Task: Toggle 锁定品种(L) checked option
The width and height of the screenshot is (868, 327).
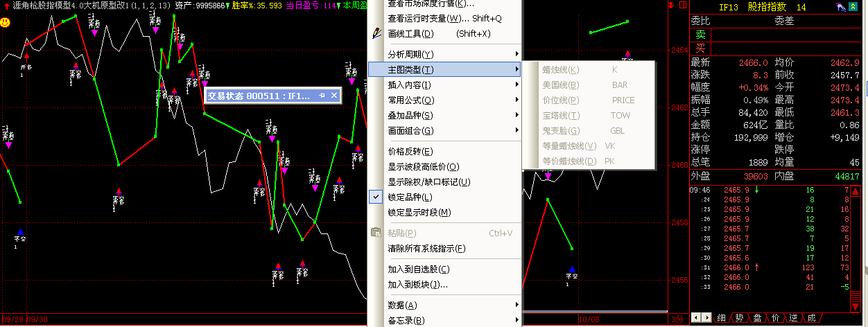Action: coord(445,197)
